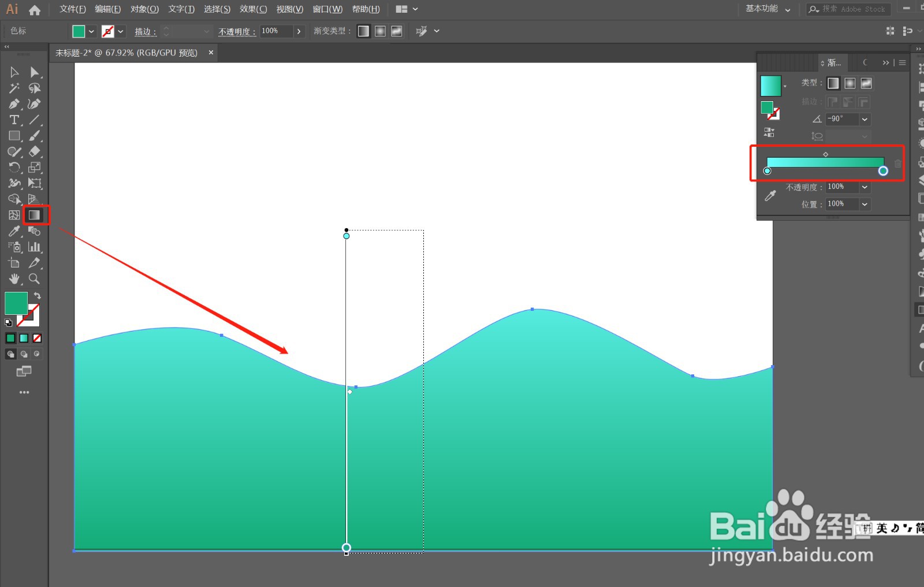
Task: Choose the Blend tool
Action: pos(35,231)
